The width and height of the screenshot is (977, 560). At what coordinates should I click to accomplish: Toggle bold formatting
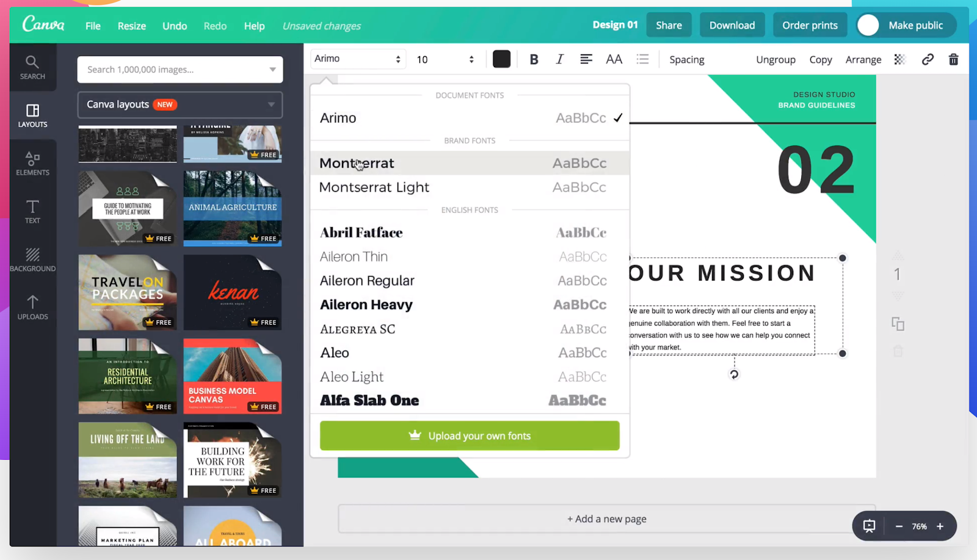pos(533,59)
